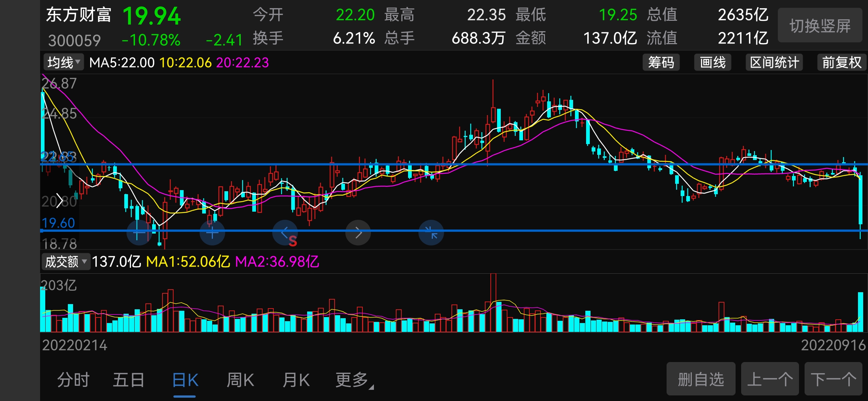The width and height of the screenshot is (868, 401).
Task: Click the red S sell marker
Action: point(293,241)
